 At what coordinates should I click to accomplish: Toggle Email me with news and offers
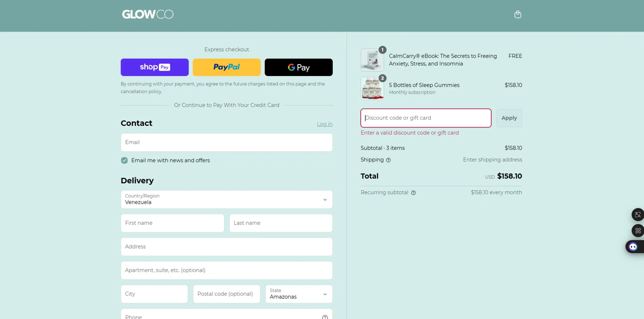tap(124, 161)
